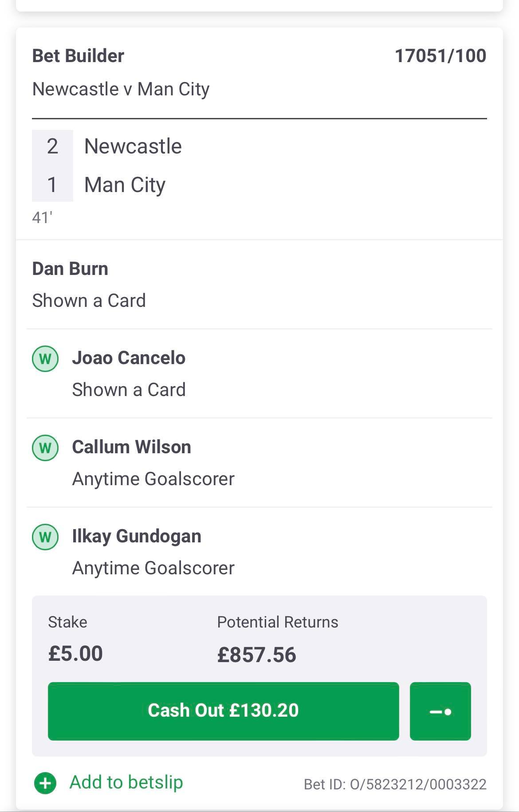This screenshot has width=519, height=812.
Task: Select Joao Cancelo Shown a Card selection
Action: pyautogui.click(x=259, y=374)
